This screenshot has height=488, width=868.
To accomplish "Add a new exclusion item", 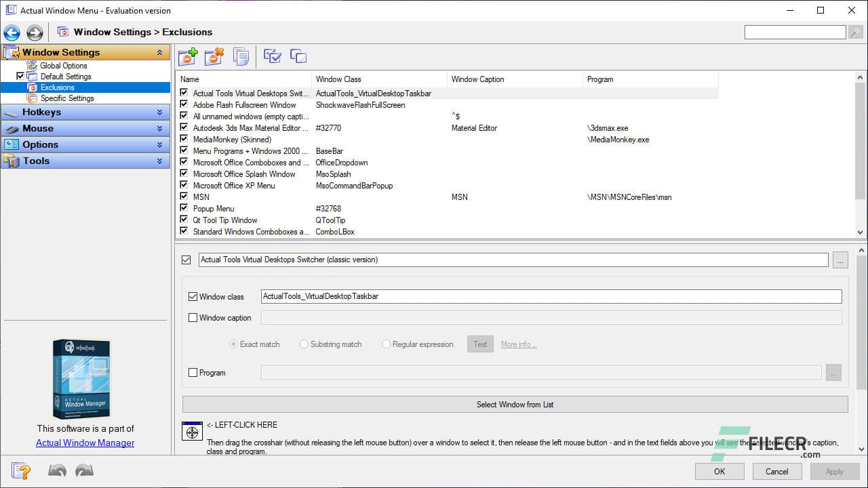I will 187,56.
